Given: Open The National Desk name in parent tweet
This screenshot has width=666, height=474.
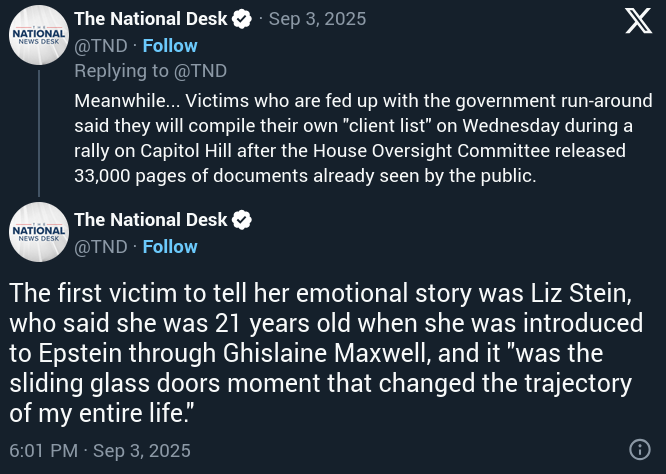Looking at the screenshot, I should (151, 19).
